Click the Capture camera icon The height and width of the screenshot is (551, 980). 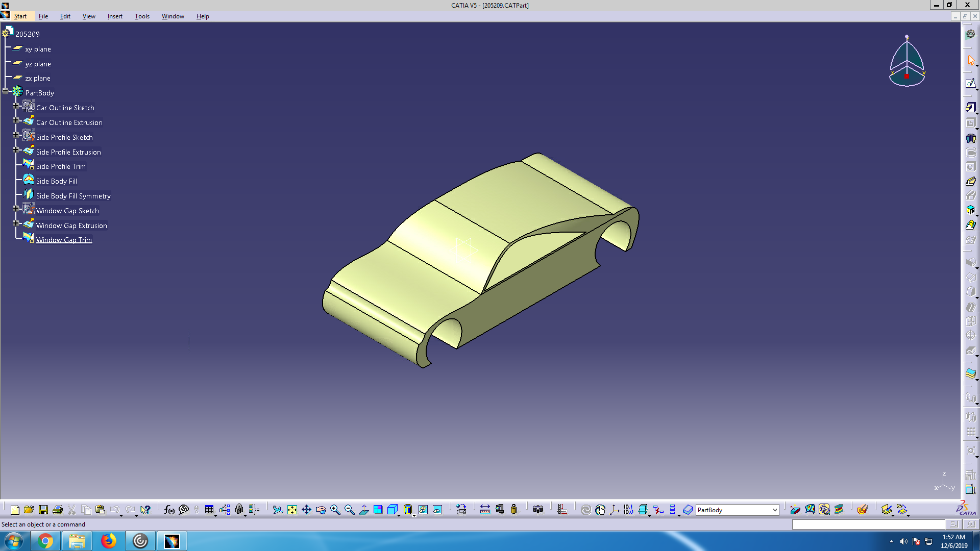(537, 510)
